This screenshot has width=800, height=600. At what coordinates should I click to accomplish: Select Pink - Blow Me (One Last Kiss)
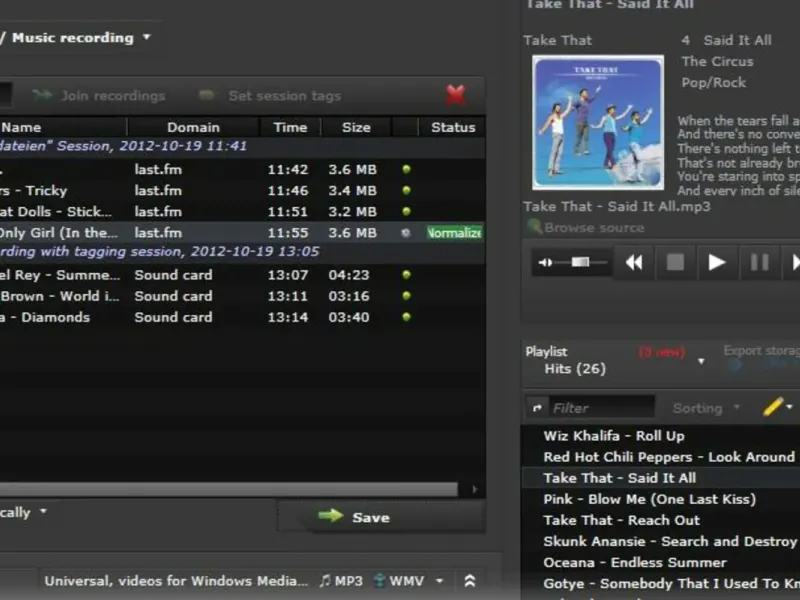click(x=660, y=499)
